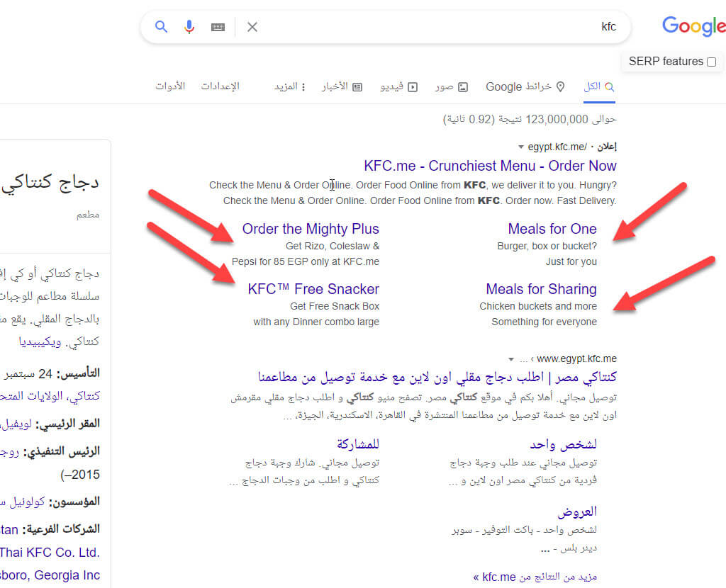Click the three-dots icon beside المزيد
This screenshot has width=726, height=588.
(x=303, y=87)
